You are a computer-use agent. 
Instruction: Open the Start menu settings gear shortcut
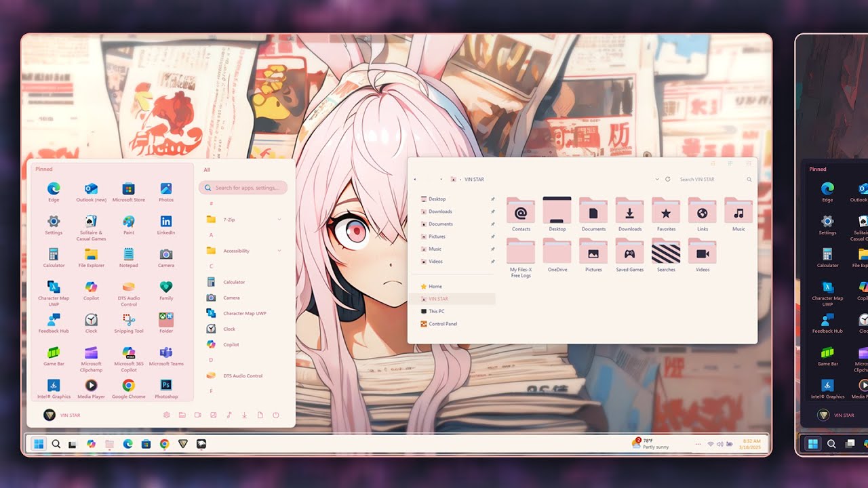[x=167, y=415]
